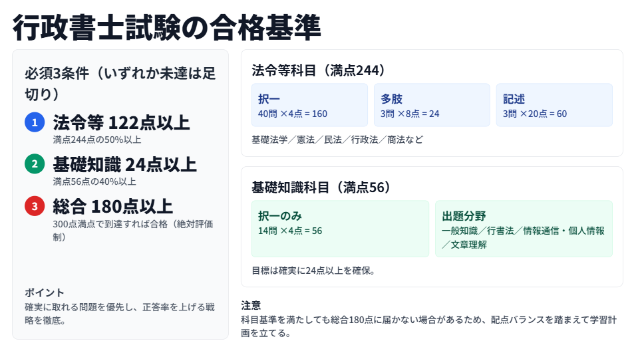Screen dimensions: 644x345
Task: Click the 法令等科目（満点244） heading
Action: click(319, 70)
